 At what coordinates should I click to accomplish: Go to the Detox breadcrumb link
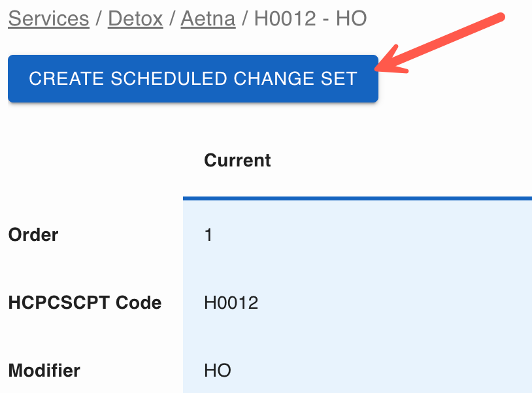pyautogui.click(x=135, y=18)
